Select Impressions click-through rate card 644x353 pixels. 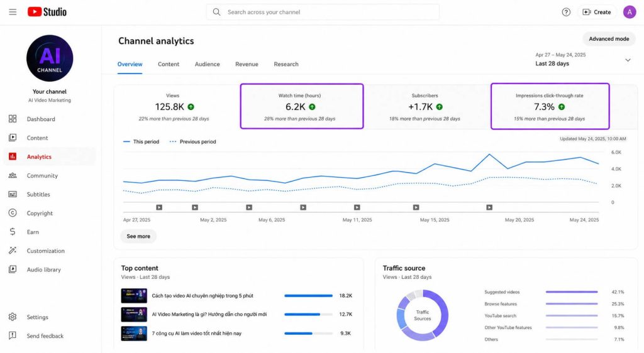click(550, 106)
